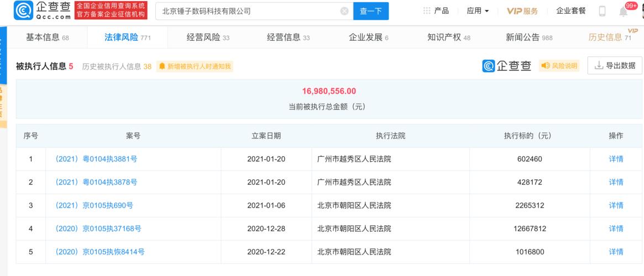Switch to 法律风险 tab
This screenshot has height=276, width=644.
[x=128, y=38]
